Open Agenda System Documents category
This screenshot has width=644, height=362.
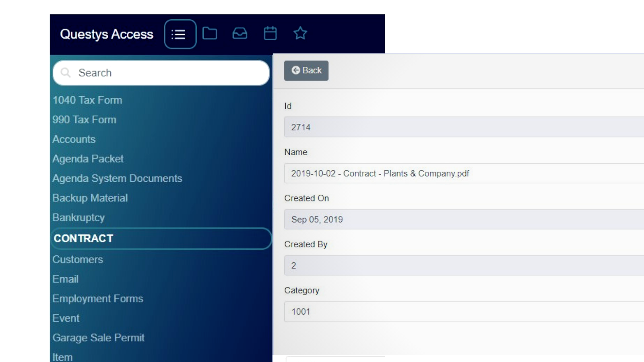coord(117,179)
